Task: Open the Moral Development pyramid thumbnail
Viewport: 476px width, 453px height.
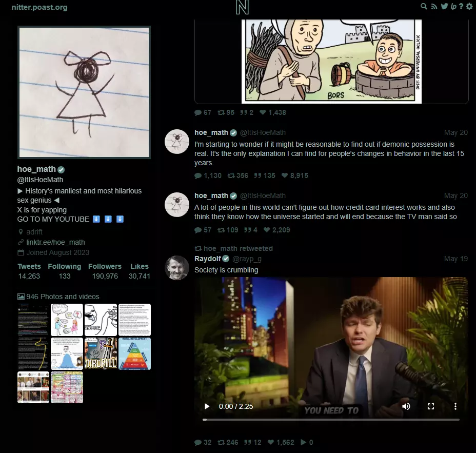Action: [134, 353]
